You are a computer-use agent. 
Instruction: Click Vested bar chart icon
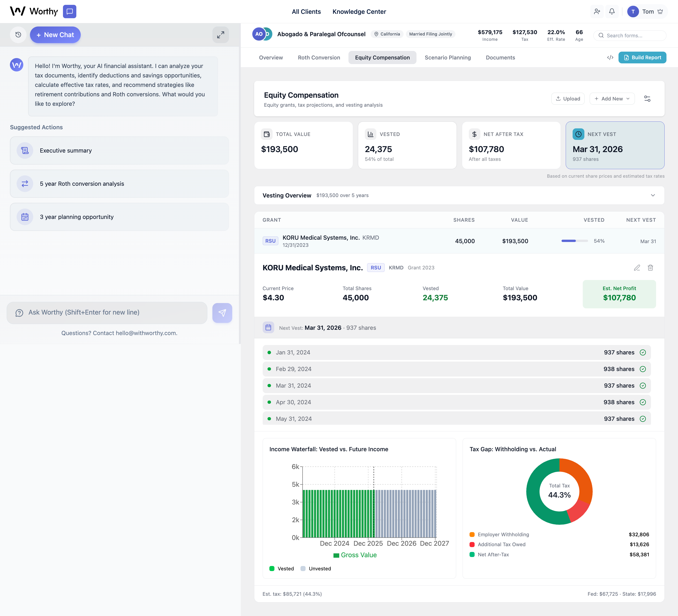371,134
